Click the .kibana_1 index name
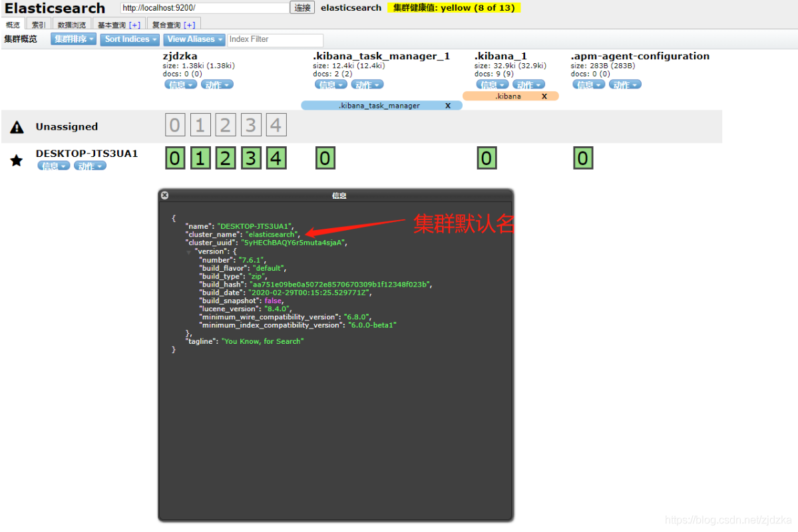The image size is (798, 532). click(500, 56)
